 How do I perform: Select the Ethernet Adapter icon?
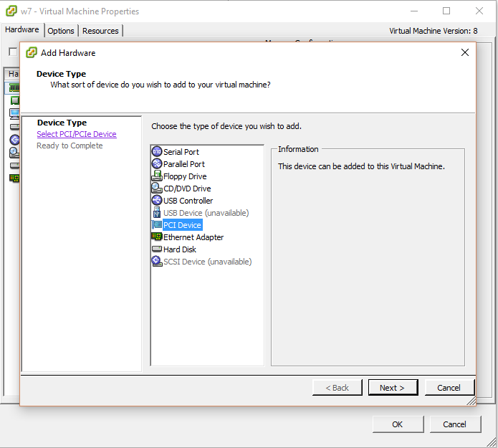(157, 237)
